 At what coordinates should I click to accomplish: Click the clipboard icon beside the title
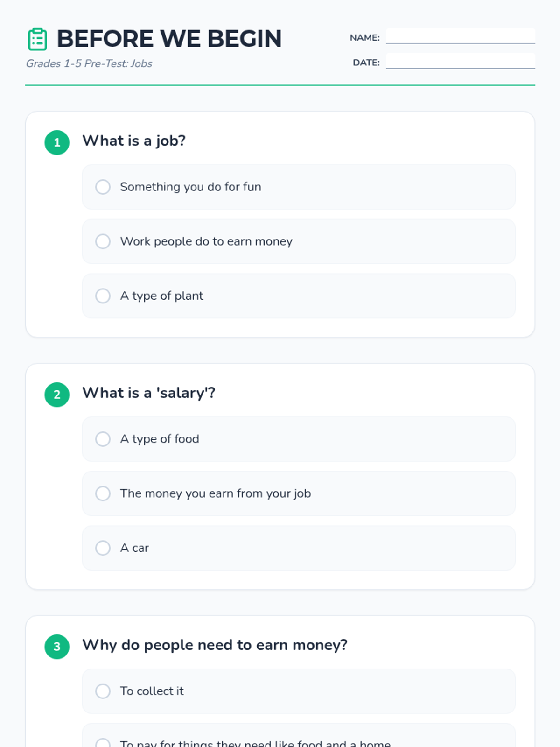click(37, 39)
